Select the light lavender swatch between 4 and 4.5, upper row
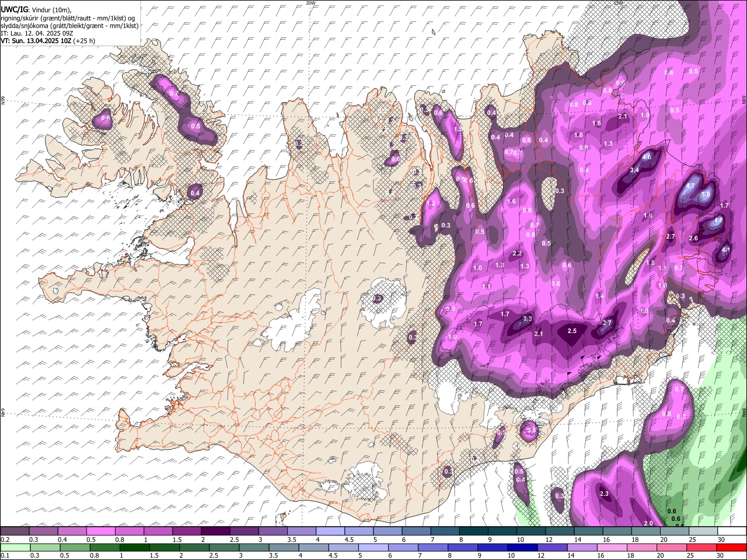747x560 pixels. (x=330, y=531)
